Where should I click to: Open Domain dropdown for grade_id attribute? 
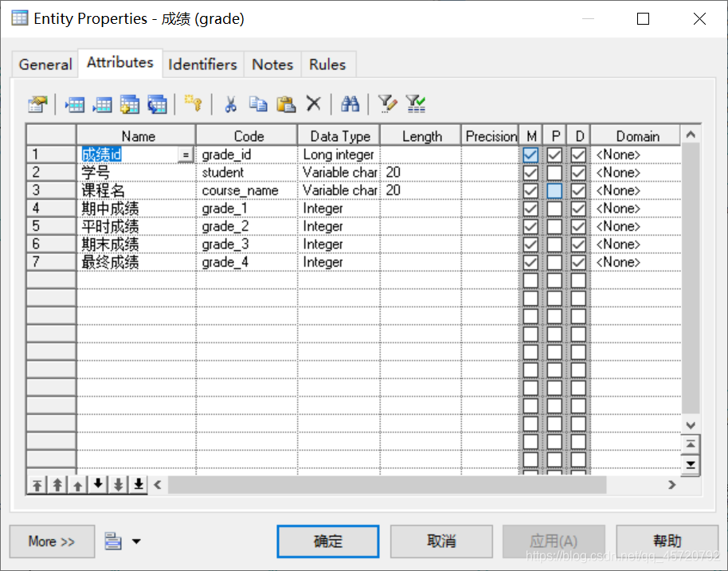635,154
